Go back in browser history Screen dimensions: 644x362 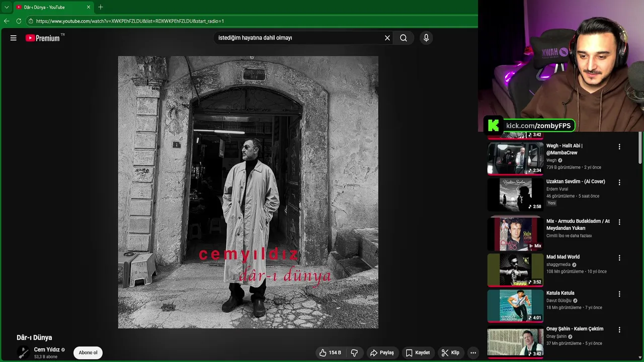(7, 21)
